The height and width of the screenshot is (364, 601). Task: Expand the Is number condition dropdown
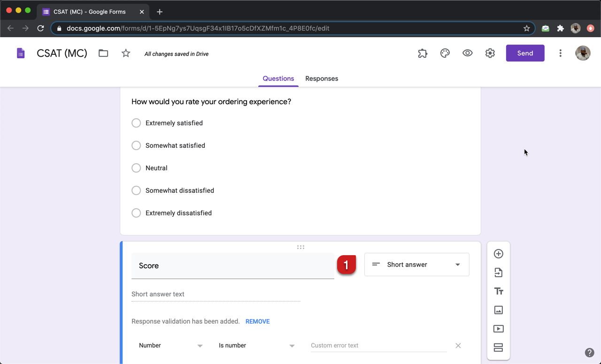256,346
